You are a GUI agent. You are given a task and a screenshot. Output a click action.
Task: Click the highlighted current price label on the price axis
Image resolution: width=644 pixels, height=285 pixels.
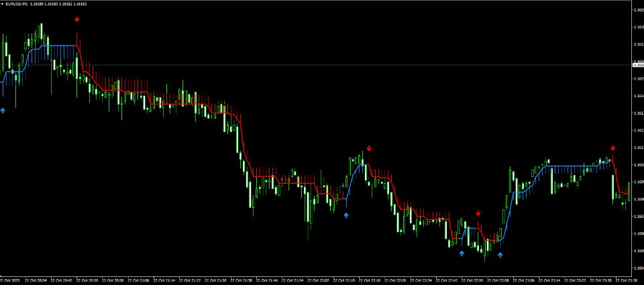[638, 65]
